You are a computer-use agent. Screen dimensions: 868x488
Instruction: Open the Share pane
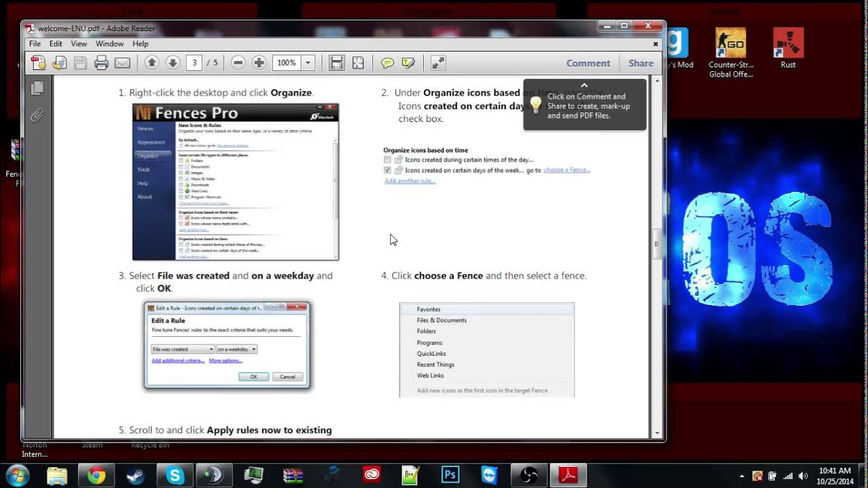641,63
